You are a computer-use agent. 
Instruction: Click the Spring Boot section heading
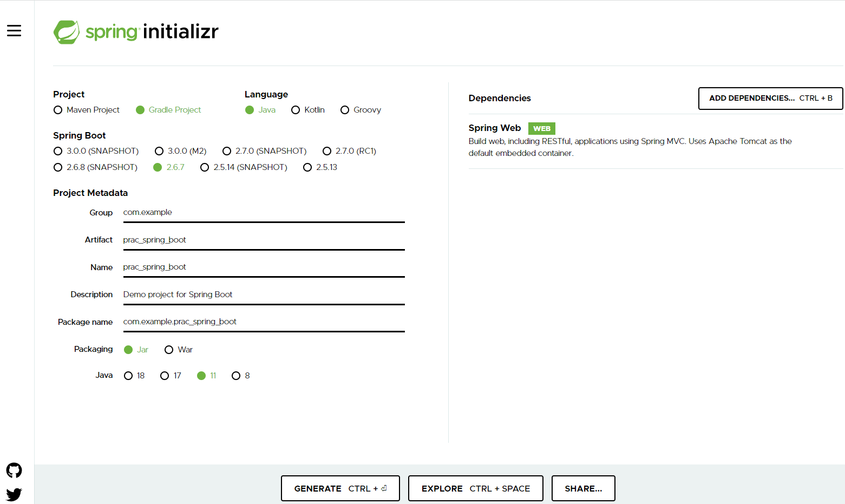pyautogui.click(x=80, y=135)
